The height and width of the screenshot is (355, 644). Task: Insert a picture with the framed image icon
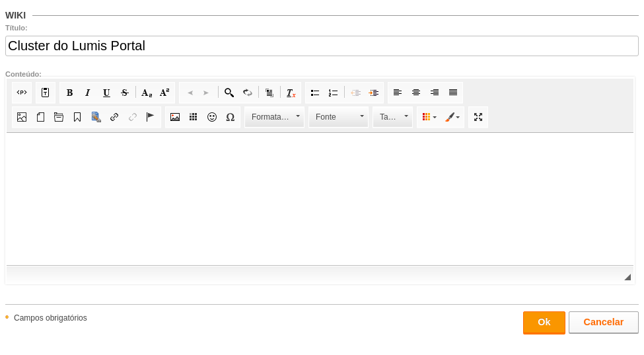click(x=175, y=117)
